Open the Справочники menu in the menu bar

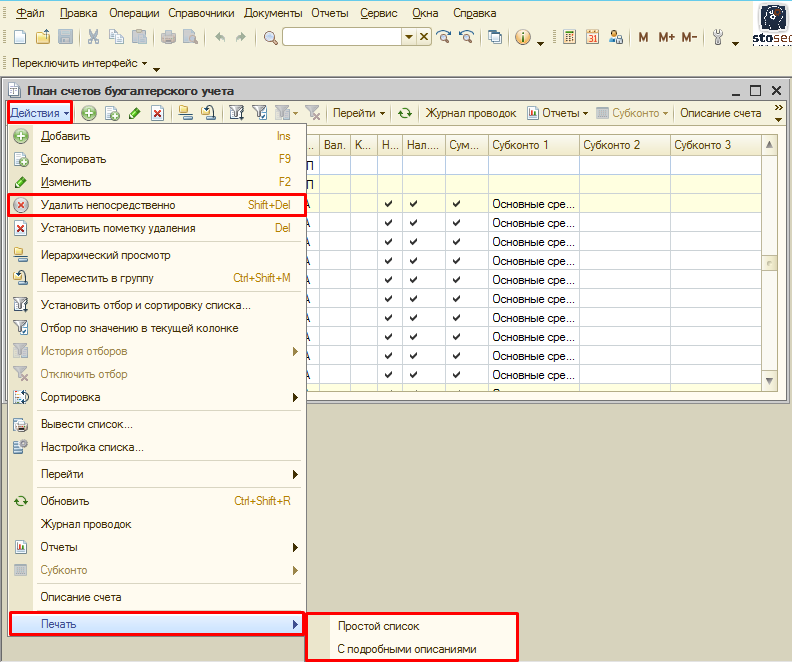pyautogui.click(x=201, y=13)
